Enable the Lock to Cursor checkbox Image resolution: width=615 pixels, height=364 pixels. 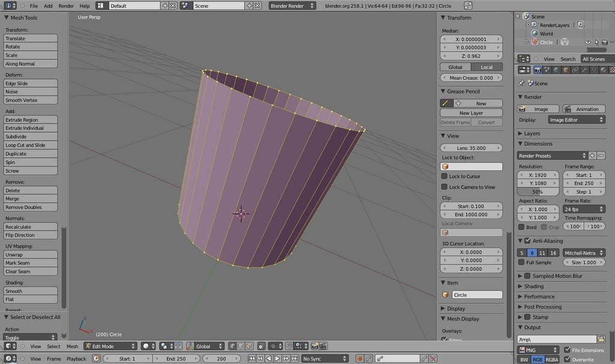coord(444,176)
